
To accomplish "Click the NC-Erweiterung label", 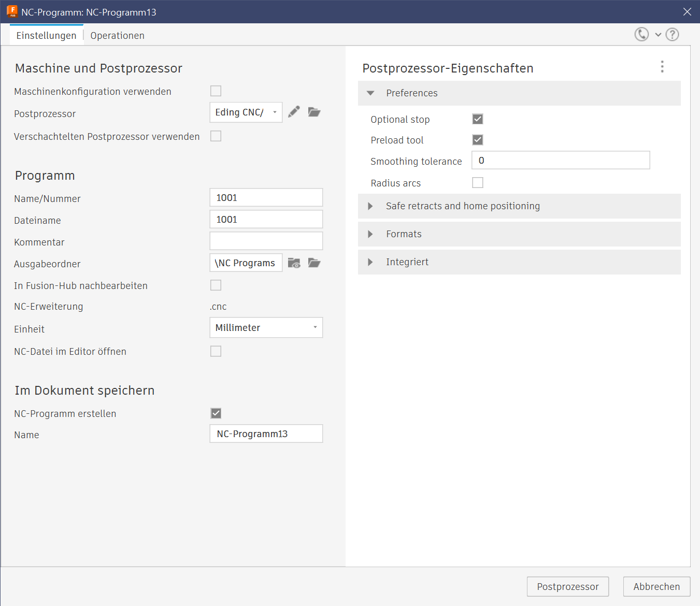I will pos(49,307).
